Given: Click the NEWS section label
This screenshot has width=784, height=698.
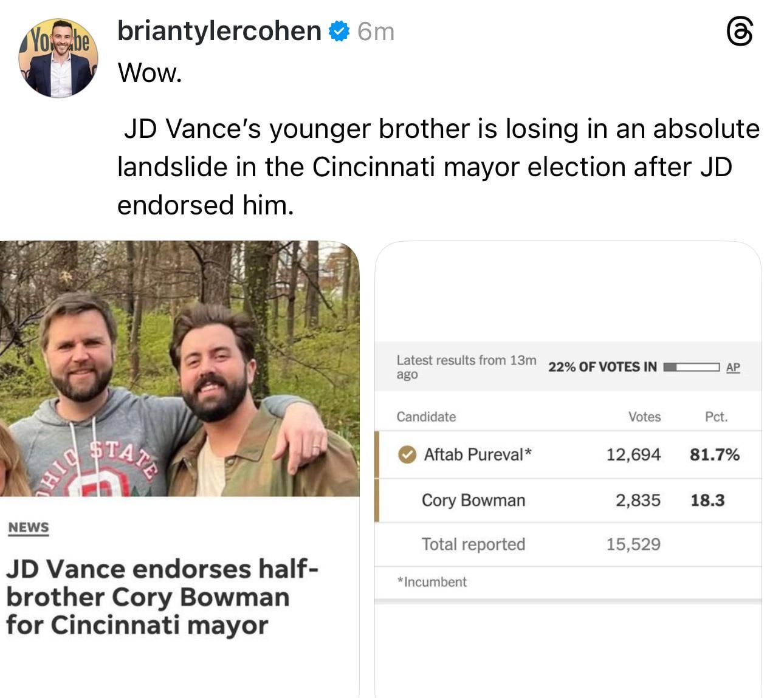Looking at the screenshot, I should [x=29, y=527].
